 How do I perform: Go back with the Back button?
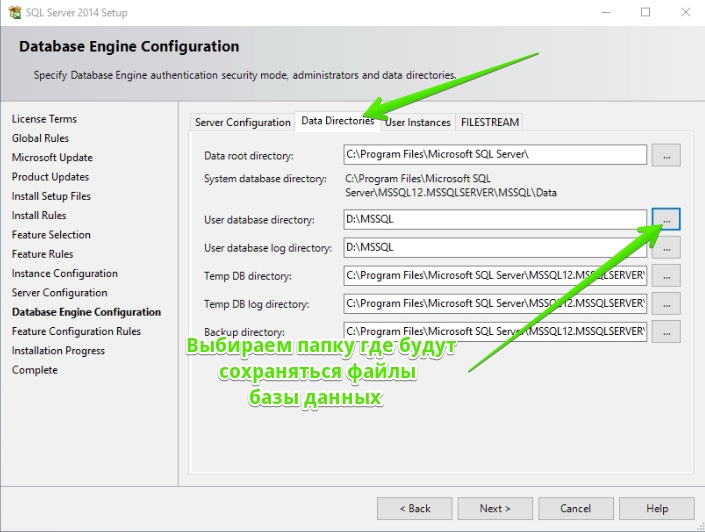pyautogui.click(x=415, y=509)
